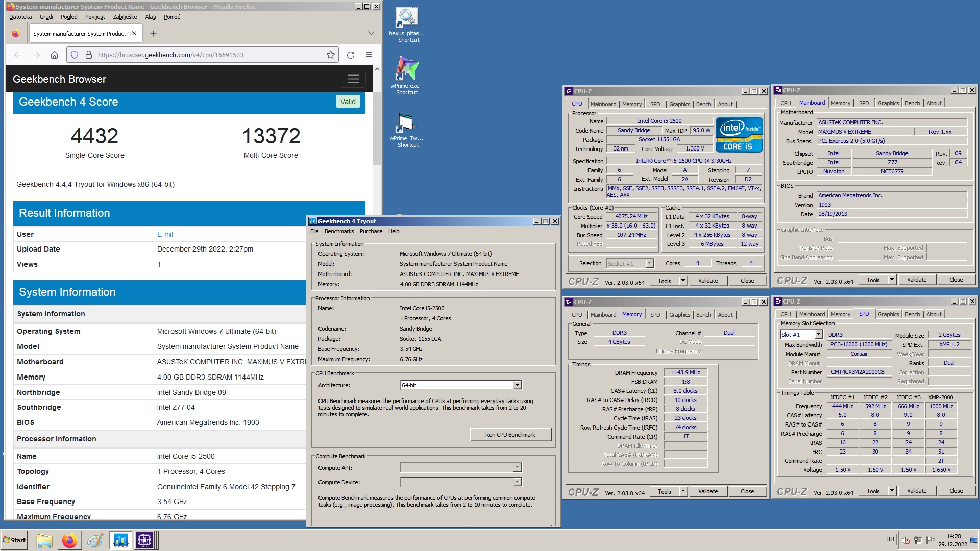This screenshot has width=980, height=551.
Task: Click the Run CPU Benchmark button
Action: pos(510,435)
